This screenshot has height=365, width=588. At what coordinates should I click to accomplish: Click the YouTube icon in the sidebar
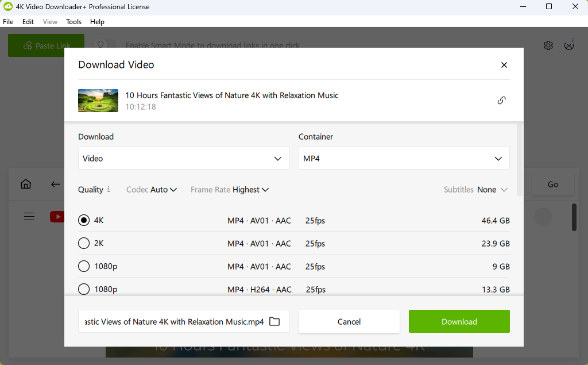[x=57, y=217]
